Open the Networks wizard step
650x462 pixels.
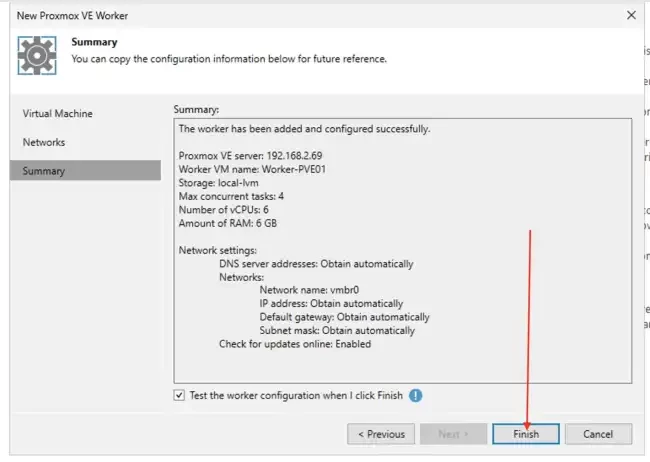[44, 142]
